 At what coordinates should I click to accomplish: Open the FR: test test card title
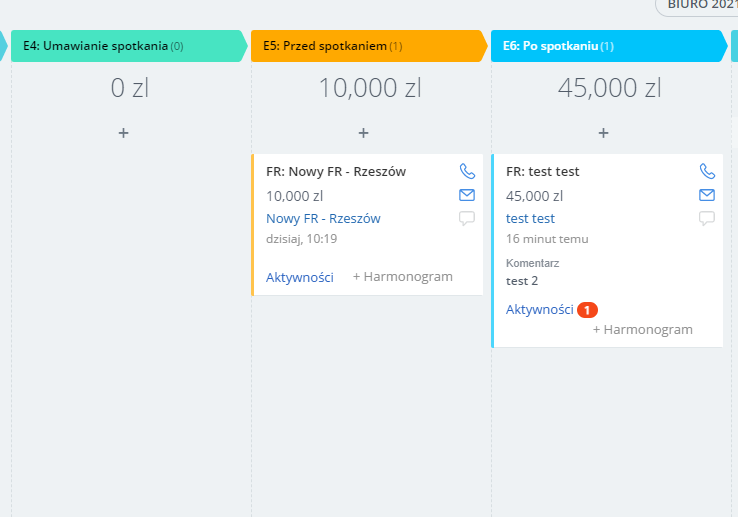click(542, 171)
